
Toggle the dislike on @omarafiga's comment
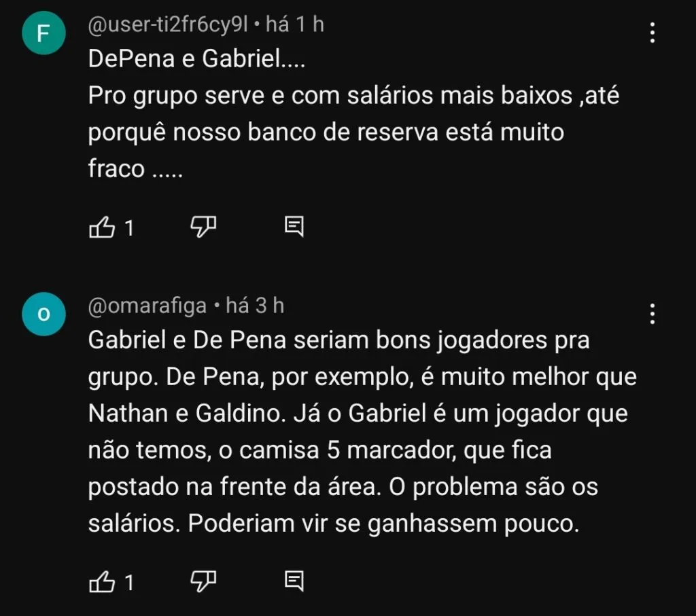(x=204, y=581)
